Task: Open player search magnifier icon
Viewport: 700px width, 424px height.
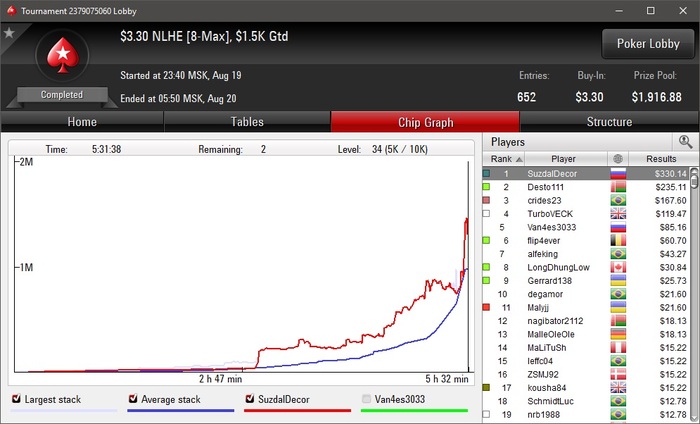Action: coord(685,142)
